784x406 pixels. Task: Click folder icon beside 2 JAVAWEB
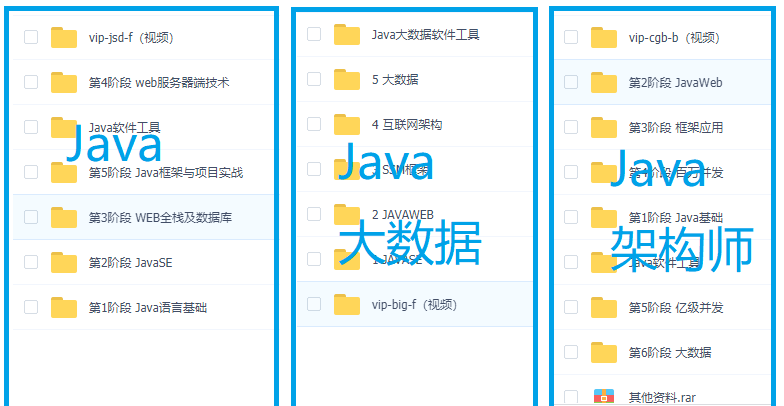point(347,214)
